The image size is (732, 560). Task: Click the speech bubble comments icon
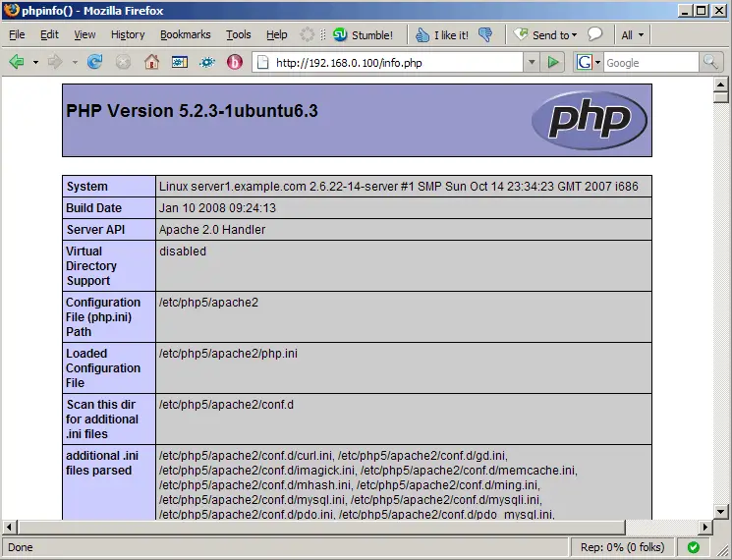click(x=594, y=34)
